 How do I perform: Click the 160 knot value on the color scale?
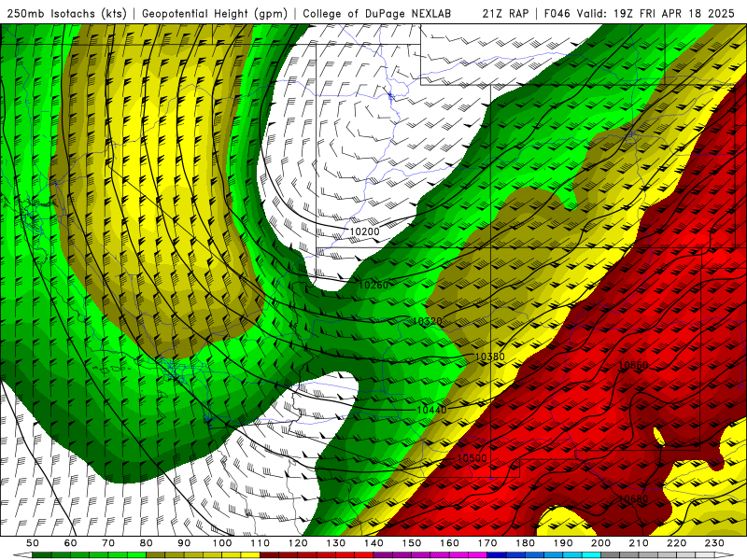click(449, 543)
